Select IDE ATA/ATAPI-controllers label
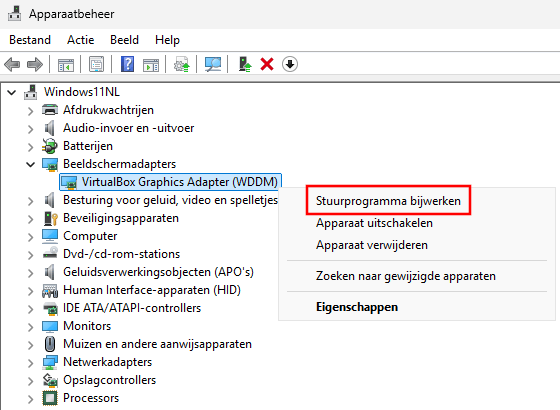560x410 pixels. pos(132,308)
